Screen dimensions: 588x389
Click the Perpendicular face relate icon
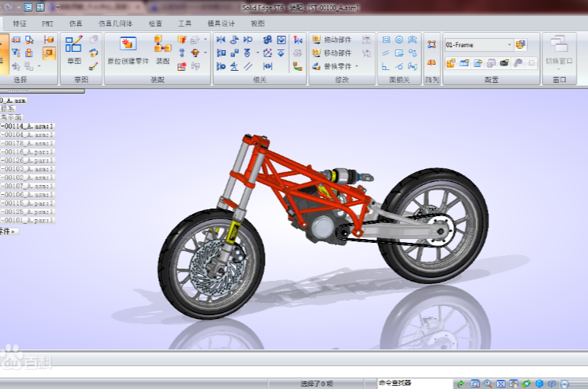click(x=386, y=66)
